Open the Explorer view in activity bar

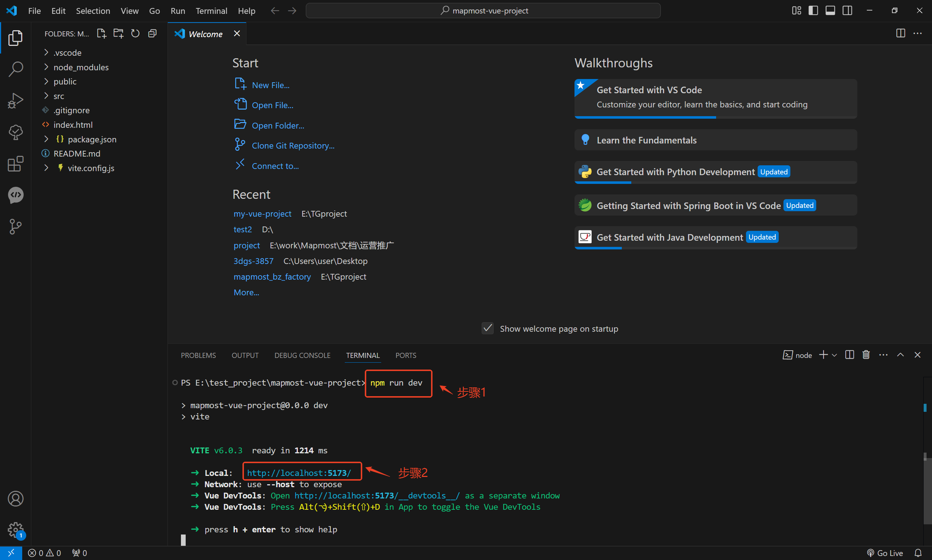[15, 38]
